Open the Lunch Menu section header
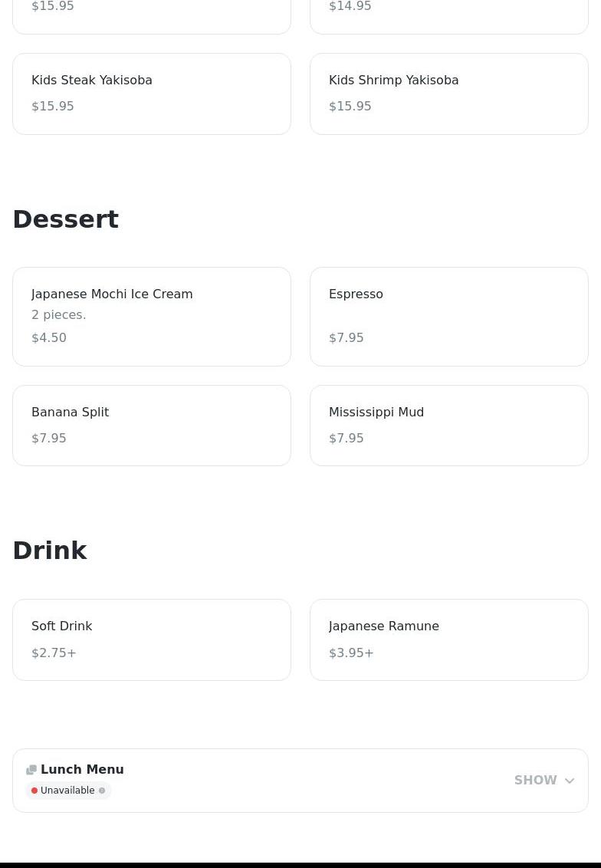 point(82,769)
